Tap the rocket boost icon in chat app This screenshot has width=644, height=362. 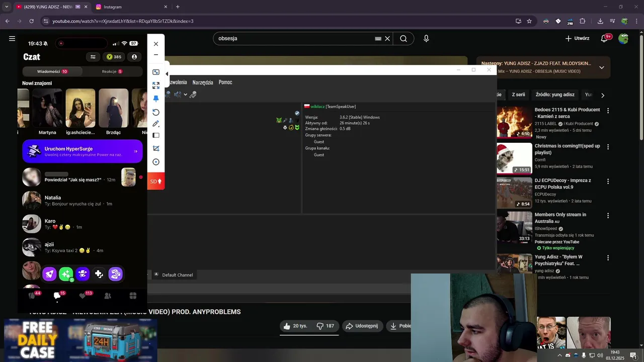click(x=49, y=274)
